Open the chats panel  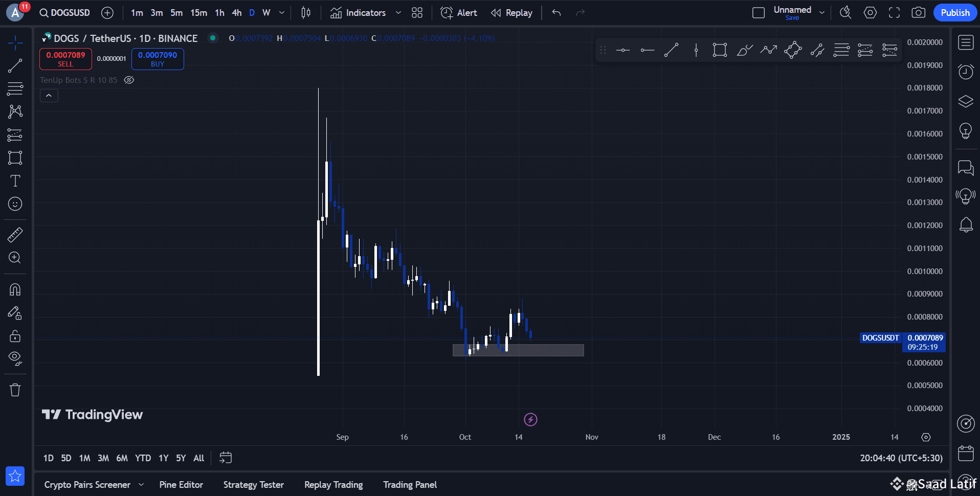(966, 168)
